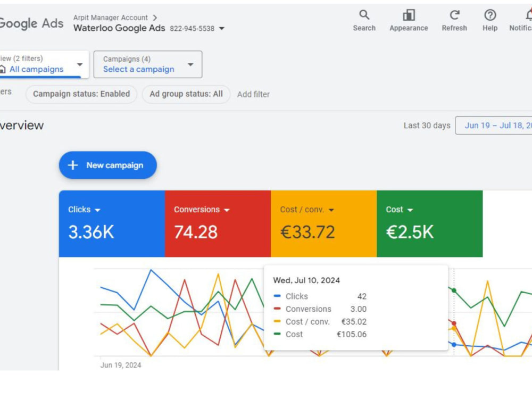The height and width of the screenshot is (399, 532).
Task: Click the 822-945-5538 account ID
Action: [192, 29]
